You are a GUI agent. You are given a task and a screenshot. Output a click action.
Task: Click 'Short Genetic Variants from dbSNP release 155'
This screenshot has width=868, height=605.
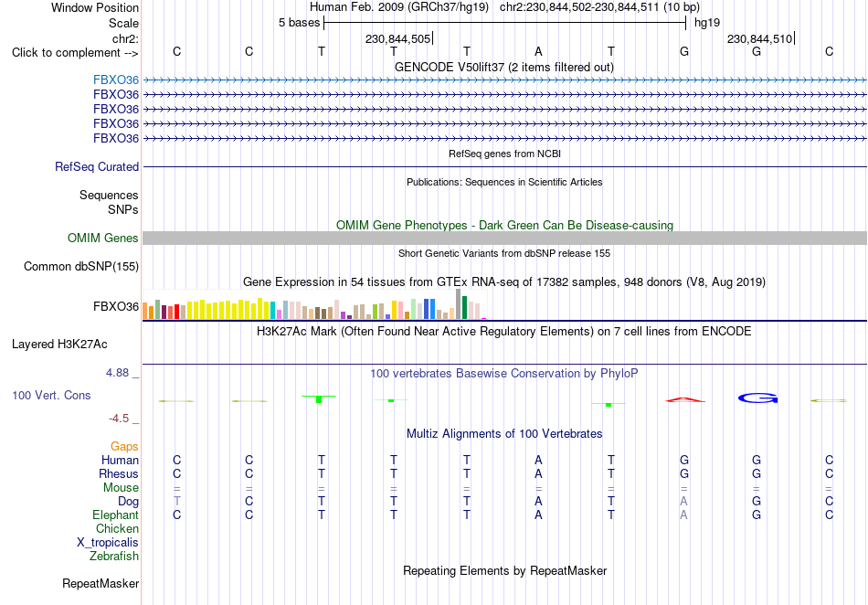point(504,253)
